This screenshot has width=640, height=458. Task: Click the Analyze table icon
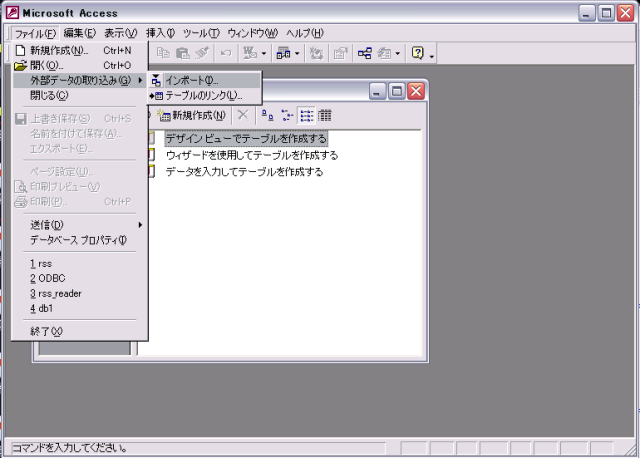(283, 53)
